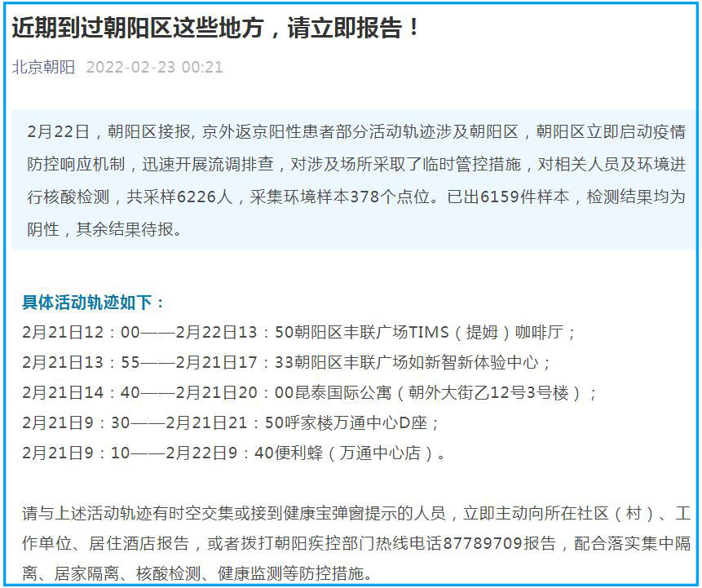
Task: Click the article title about reporting Chaoyang visits
Action: 216,28
